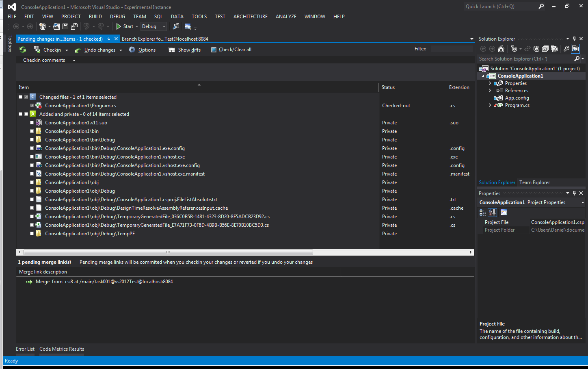Select the Alphabetical sort icon in Properties

492,212
